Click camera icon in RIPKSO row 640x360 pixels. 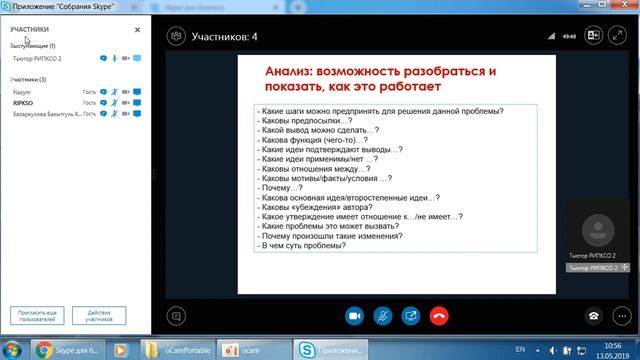click(x=125, y=103)
